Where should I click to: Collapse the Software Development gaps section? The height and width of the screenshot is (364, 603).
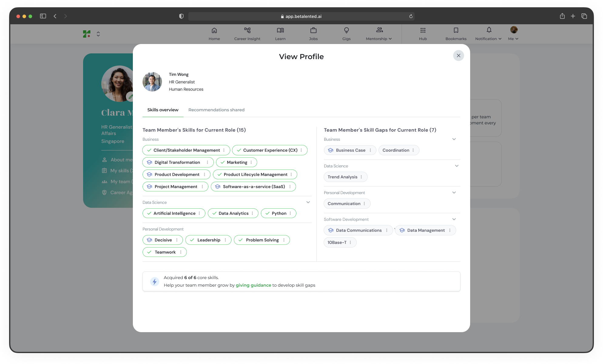point(454,219)
